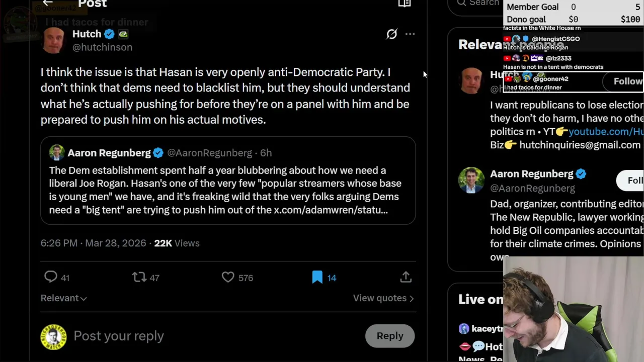The height and width of the screenshot is (362, 644).
Task: Expand the Relevant sort dropdown
Action: pyautogui.click(x=63, y=298)
